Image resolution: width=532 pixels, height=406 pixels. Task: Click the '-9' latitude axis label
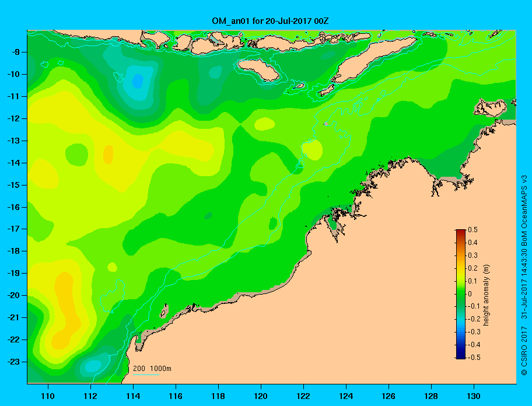click(16, 52)
